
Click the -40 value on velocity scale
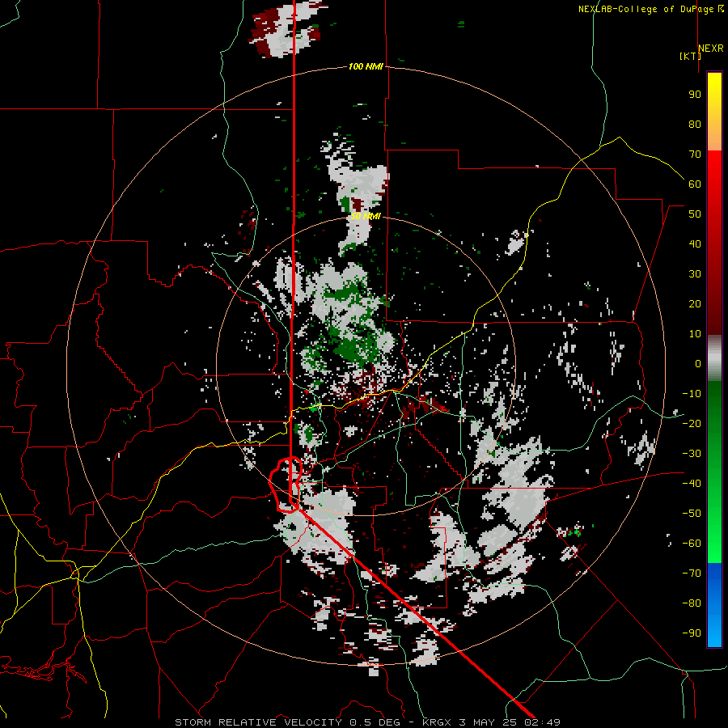click(x=692, y=484)
